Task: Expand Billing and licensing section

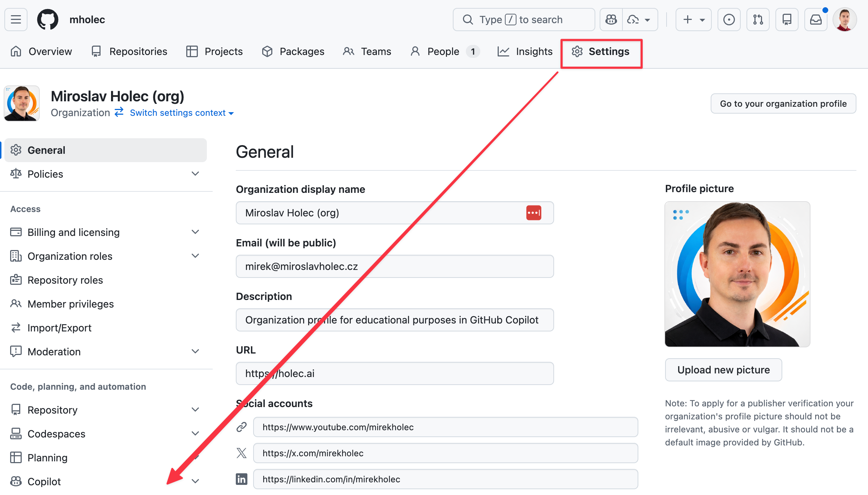Action: point(195,232)
